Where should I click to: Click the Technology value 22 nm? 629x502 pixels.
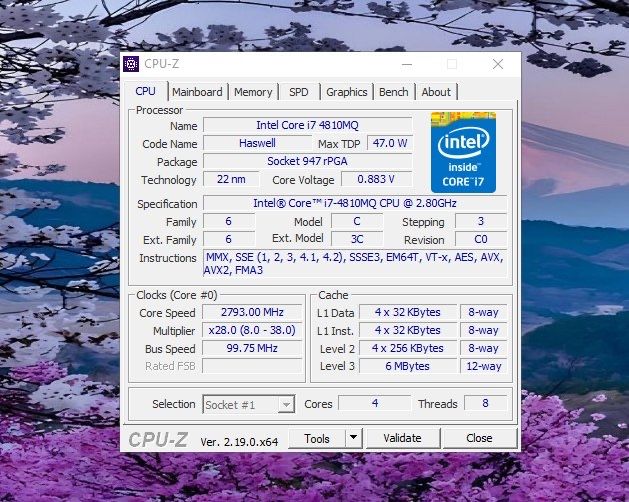231,179
